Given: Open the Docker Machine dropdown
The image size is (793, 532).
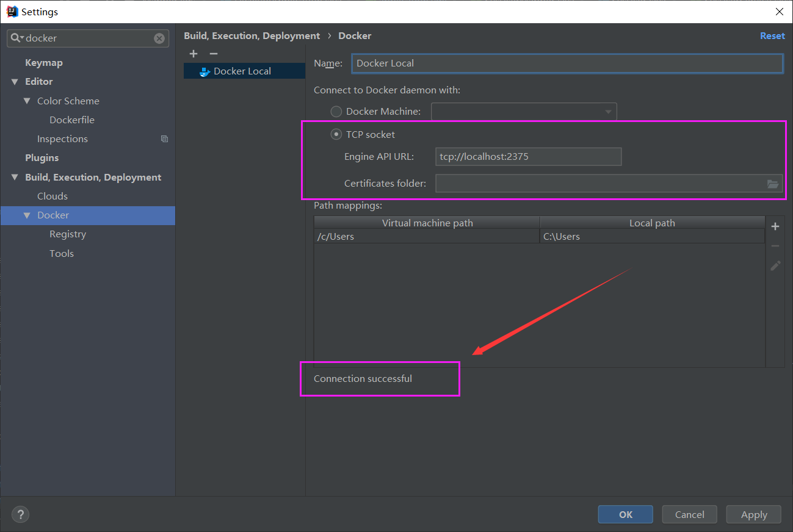Looking at the screenshot, I should (x=608, y=111).
